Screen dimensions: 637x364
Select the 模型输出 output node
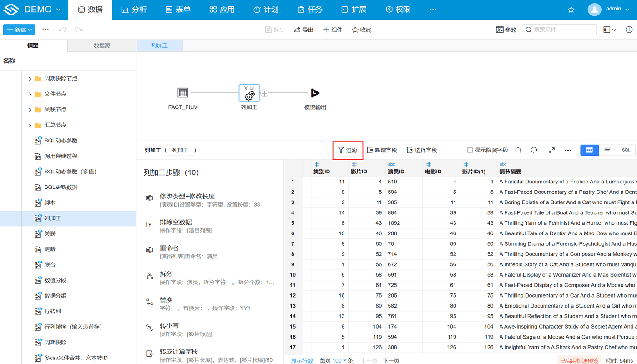coord(314,93)
